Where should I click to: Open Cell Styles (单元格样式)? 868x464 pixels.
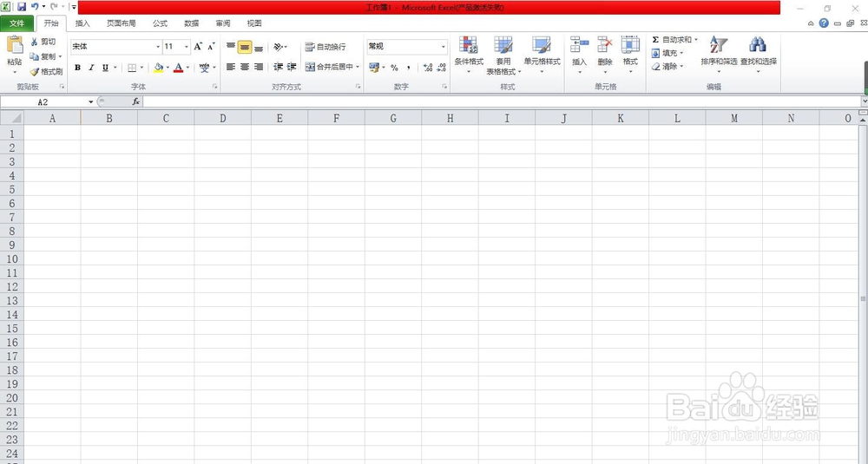[x=542, y=54]
